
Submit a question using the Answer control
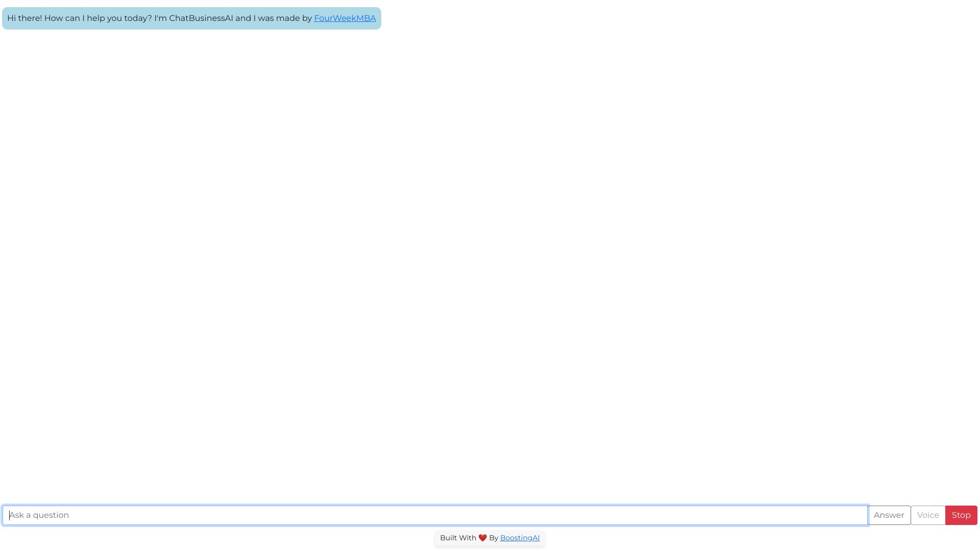tap(889, 515)
